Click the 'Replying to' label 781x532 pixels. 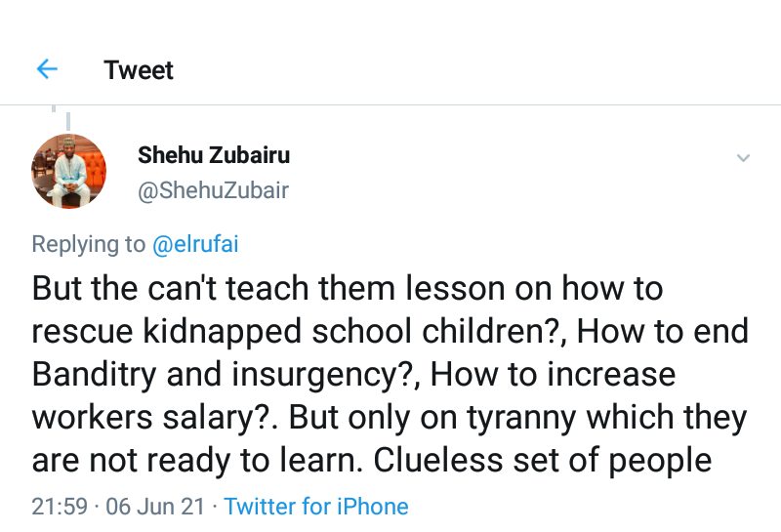pos(88,244)
